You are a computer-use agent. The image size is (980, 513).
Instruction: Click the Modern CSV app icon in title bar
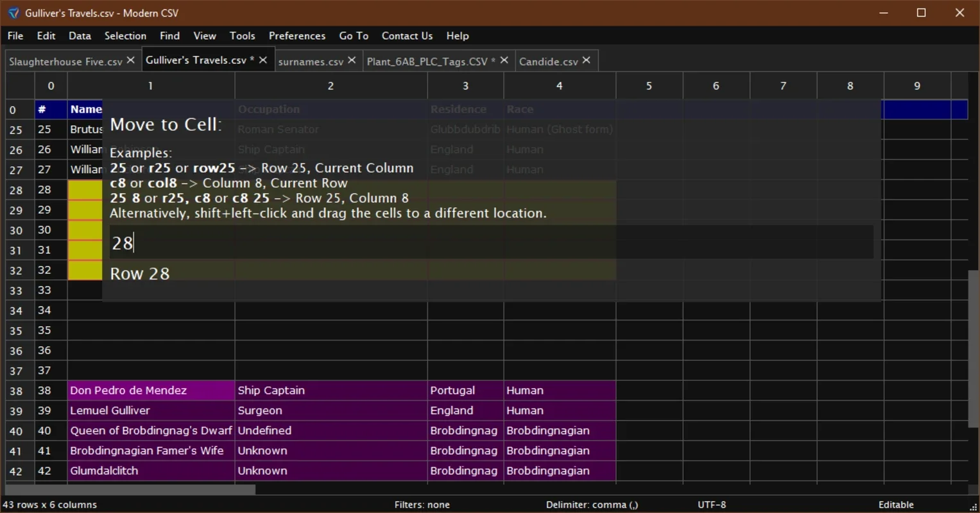click(13, 13)
